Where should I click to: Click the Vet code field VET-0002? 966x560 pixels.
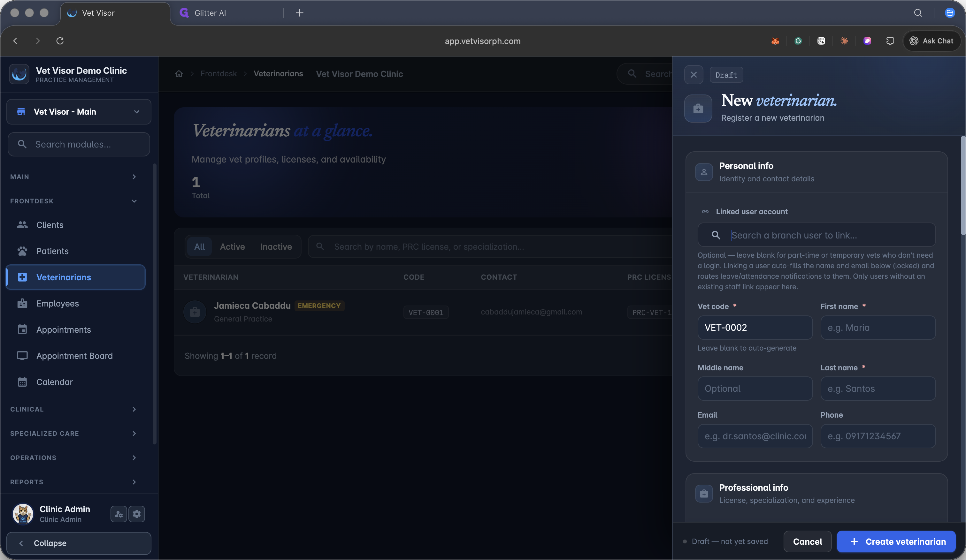[755, 328]
